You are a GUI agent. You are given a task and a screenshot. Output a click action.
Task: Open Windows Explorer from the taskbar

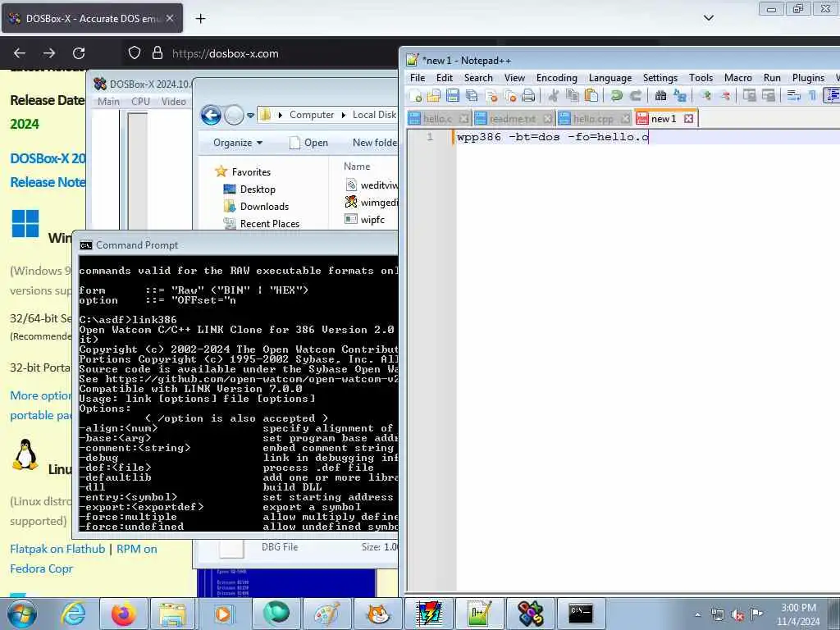coord(172,614)
